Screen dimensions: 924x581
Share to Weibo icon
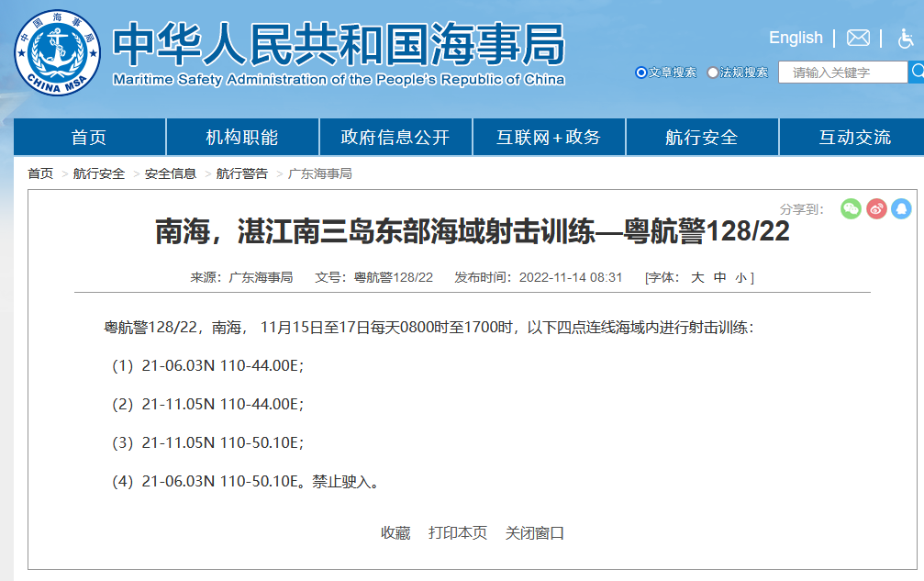(876, 208)
